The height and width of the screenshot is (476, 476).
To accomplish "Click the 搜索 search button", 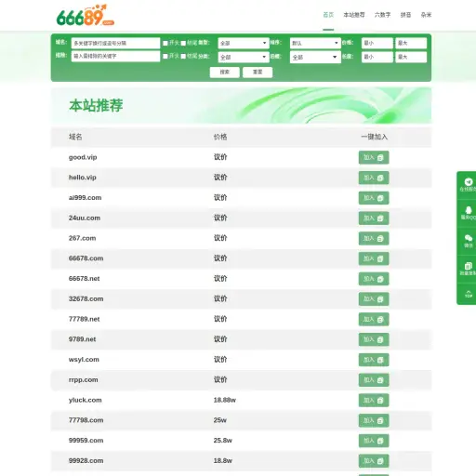I will 225,73.
